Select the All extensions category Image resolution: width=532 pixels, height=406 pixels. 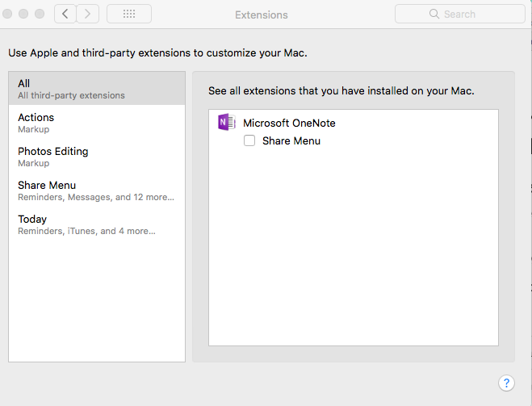point(97,88)
